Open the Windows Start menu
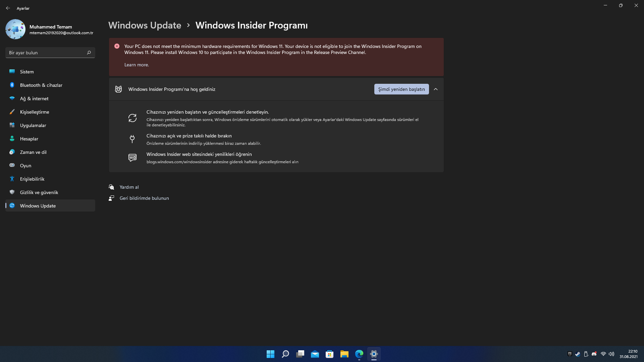This screenshot has height=362, width=644. pyautogui.click(x=270, y=354)
